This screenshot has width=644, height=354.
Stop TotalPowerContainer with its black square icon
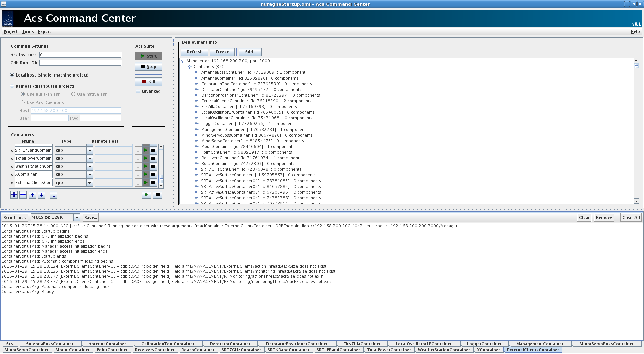click(153, 158)
